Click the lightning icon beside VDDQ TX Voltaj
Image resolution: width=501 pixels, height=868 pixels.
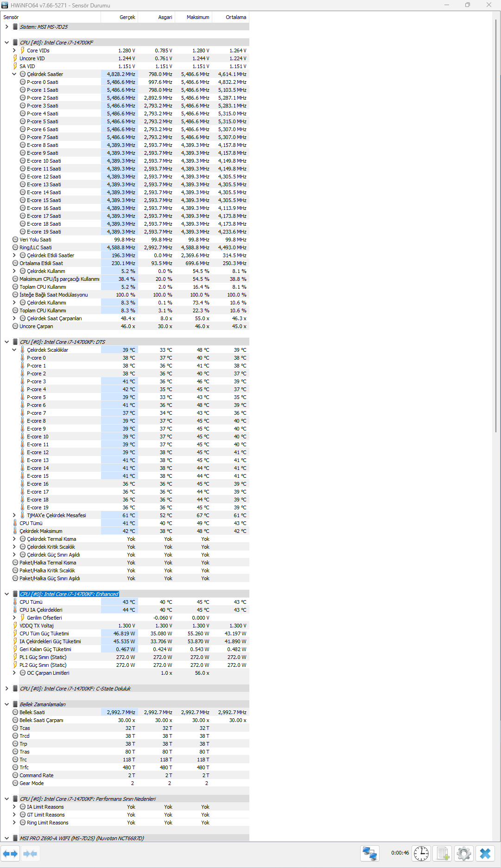(15, 626)
